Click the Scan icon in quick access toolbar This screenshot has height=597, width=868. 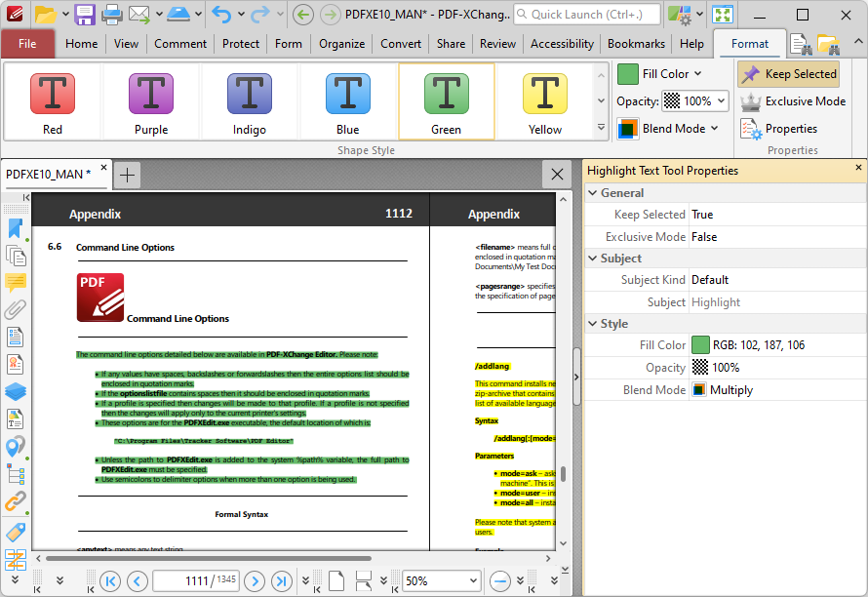[x=178, y=14]
